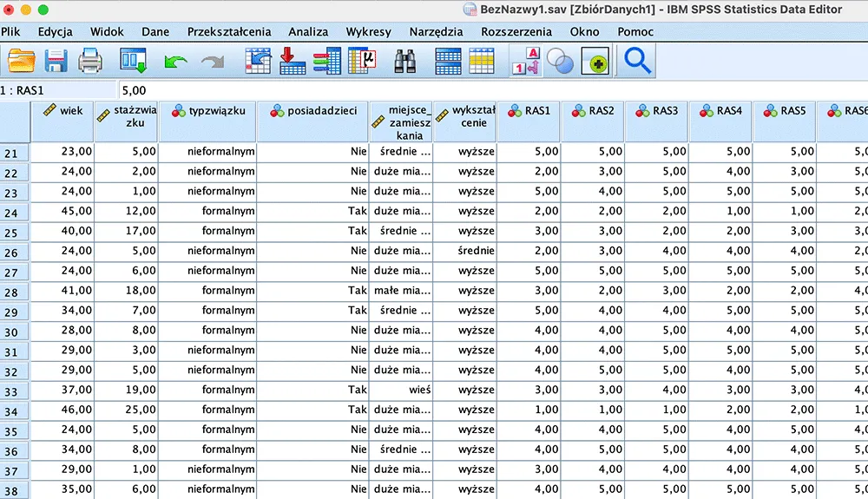Open the Wykresy menu
The image size is (868, 499).
368,31
